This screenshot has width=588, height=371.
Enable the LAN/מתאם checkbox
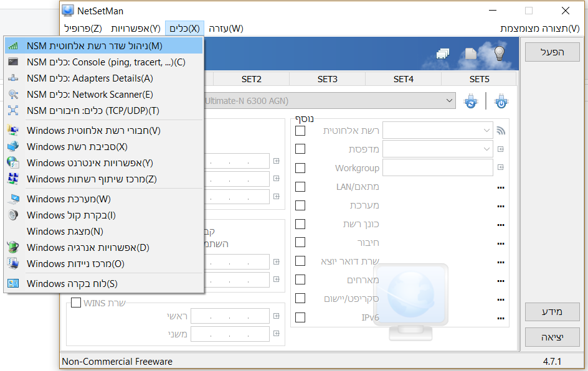300,187
